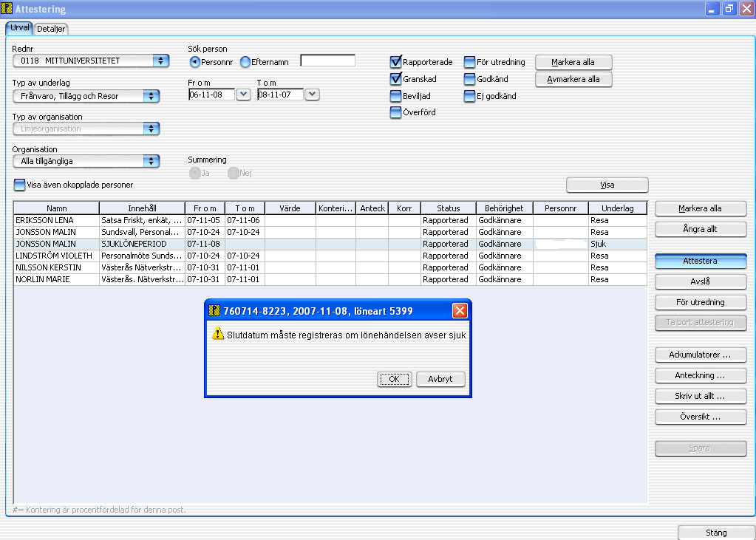Switch to the Urval tab
The height and width of the screenshot is (540, 756).
click(20, 28)
